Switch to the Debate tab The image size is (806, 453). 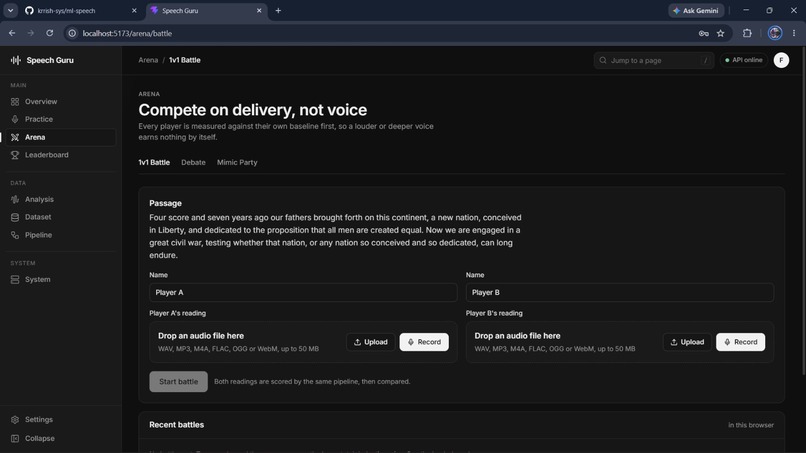[193, 162]
